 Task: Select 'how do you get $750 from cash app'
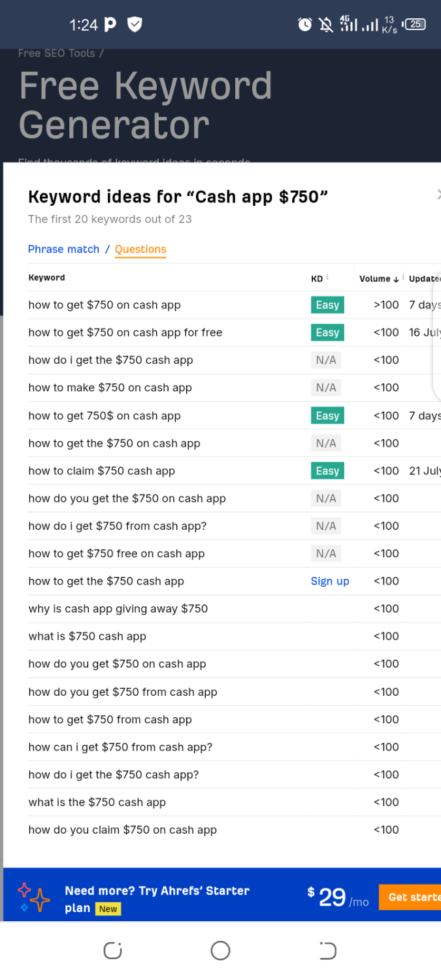[123, 692]
